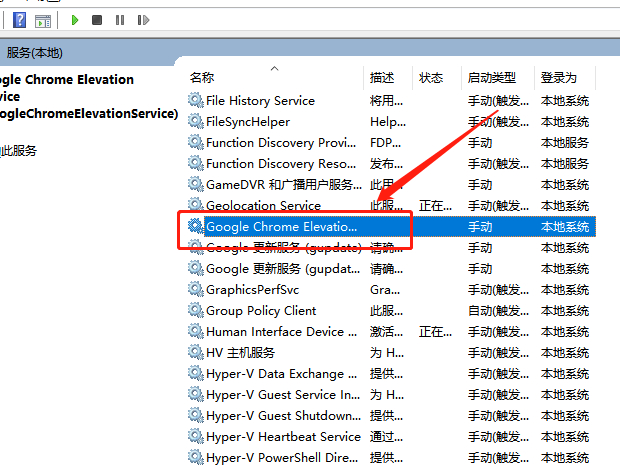
Task: Sort by the 名称 column header
Action: [202, 78]
